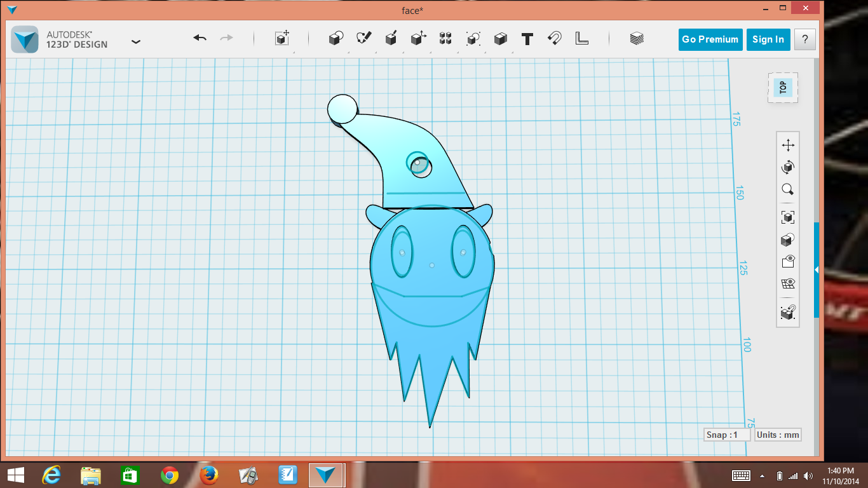Viewport: 868px width, 488px height.
Task: Click the Go Premium button
Action: click(x=710, y=39)
